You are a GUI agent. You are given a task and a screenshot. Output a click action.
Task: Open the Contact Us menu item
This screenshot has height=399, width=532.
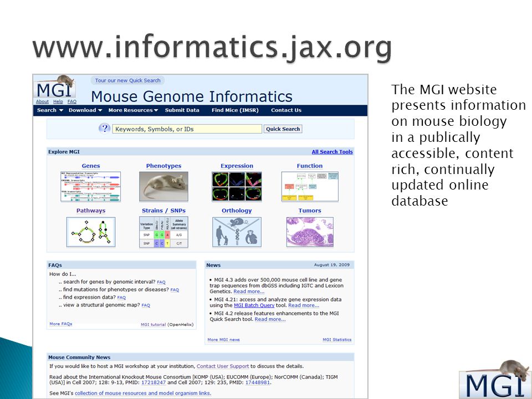(286, 110)
